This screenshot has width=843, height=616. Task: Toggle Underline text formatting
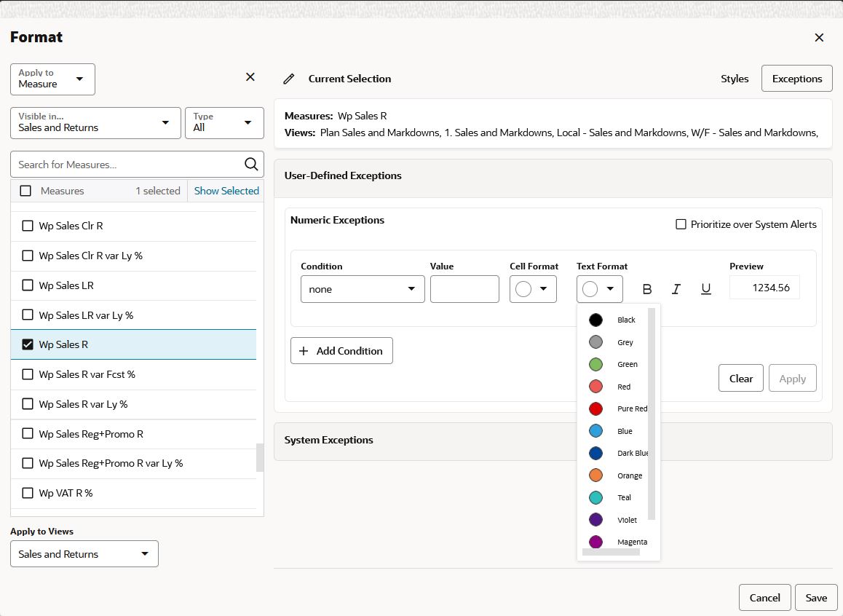coord(706,289)
